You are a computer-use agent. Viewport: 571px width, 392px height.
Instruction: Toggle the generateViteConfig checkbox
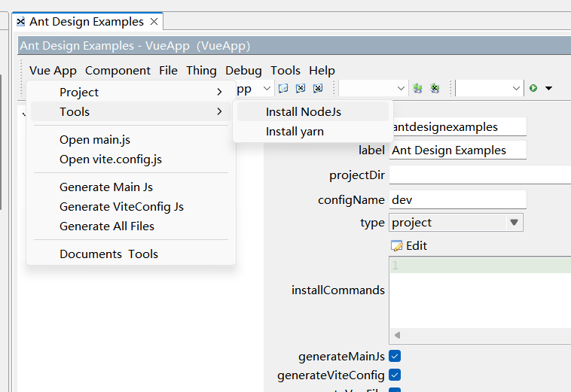click(395, 375)
